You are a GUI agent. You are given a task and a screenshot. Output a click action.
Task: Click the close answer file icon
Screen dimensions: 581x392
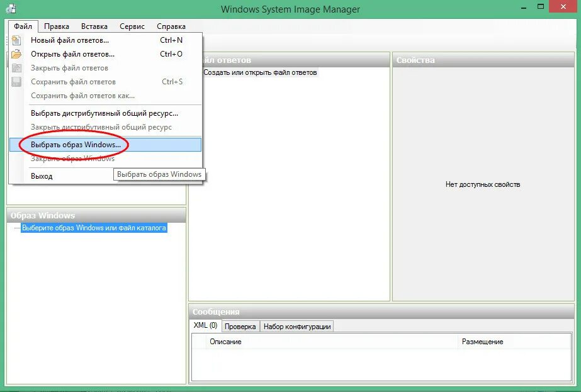coord(16,68)
